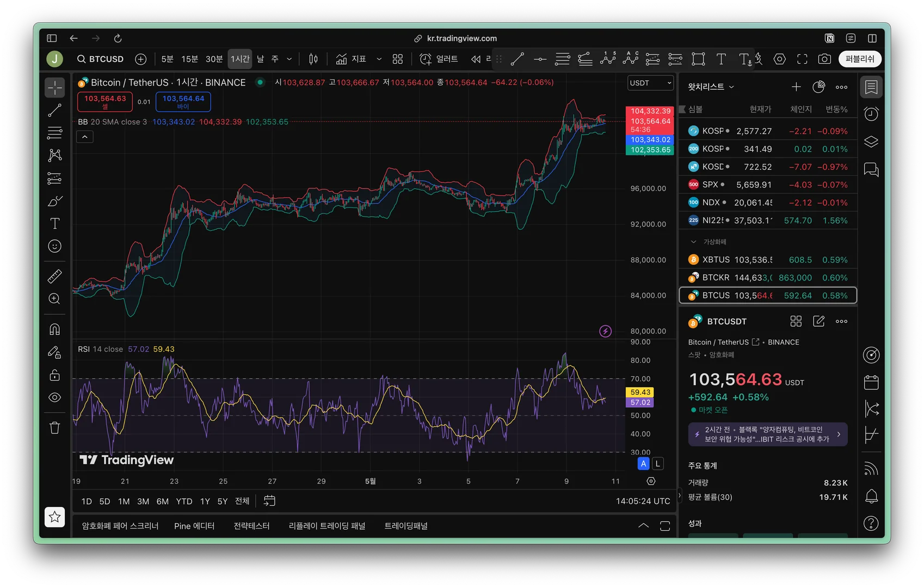Click the red sell price button

[105, 101]
